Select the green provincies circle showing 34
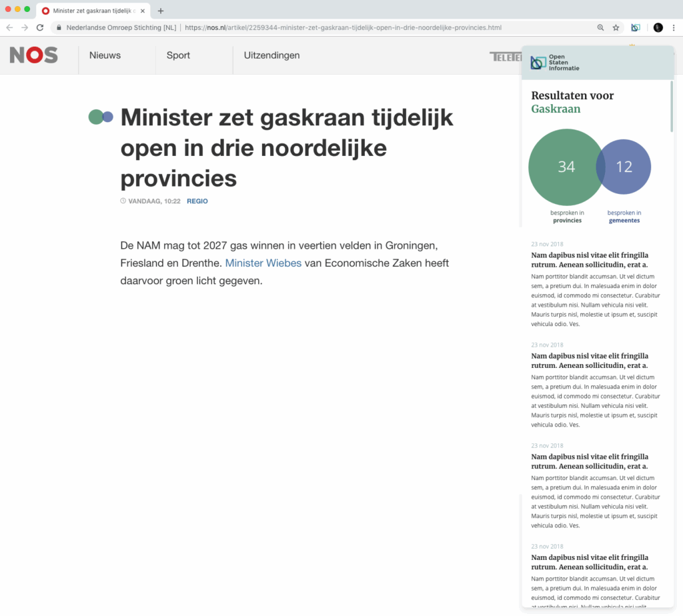Viewport: 683px width, 616px height. click(562, 167)
